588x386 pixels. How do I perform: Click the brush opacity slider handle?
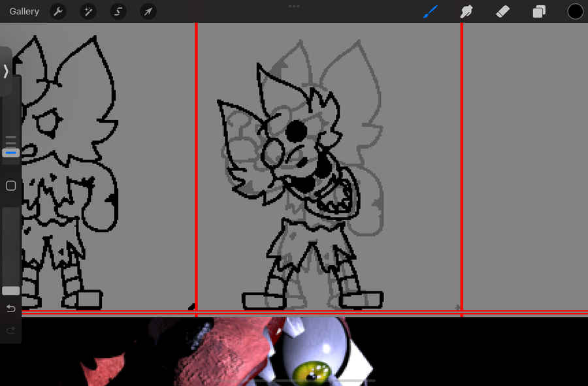[x=11, y=291]
